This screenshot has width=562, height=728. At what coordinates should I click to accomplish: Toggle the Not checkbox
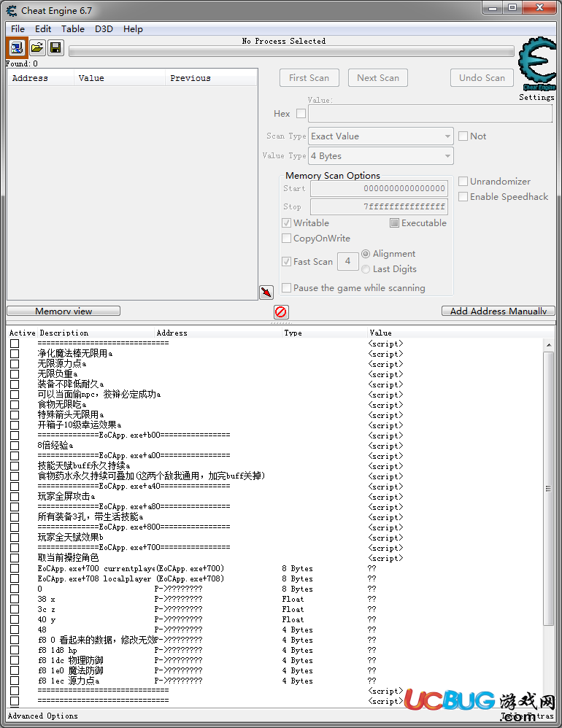click(x=463, y=136)
